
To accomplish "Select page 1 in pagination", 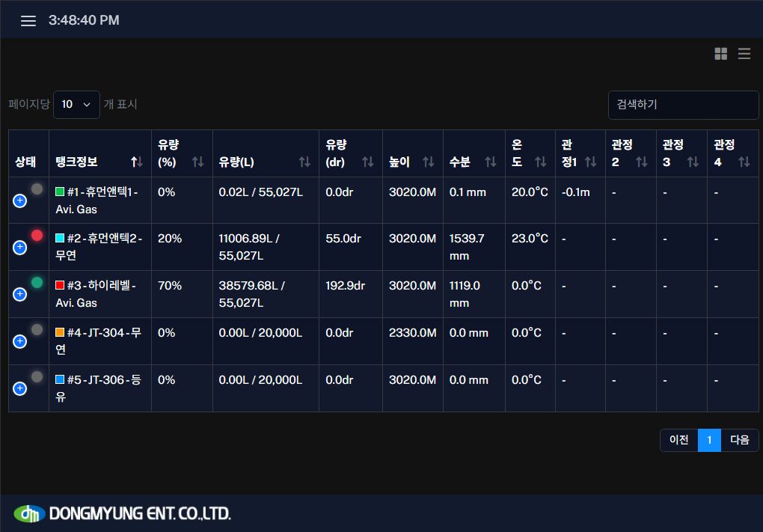I will point(709,441).
